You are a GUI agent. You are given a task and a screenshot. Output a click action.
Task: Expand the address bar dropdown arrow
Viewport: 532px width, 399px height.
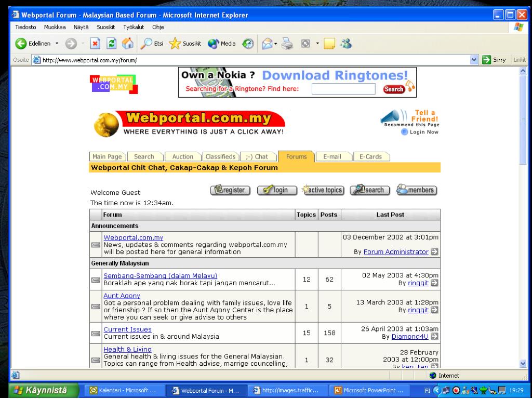coord(474,60)
